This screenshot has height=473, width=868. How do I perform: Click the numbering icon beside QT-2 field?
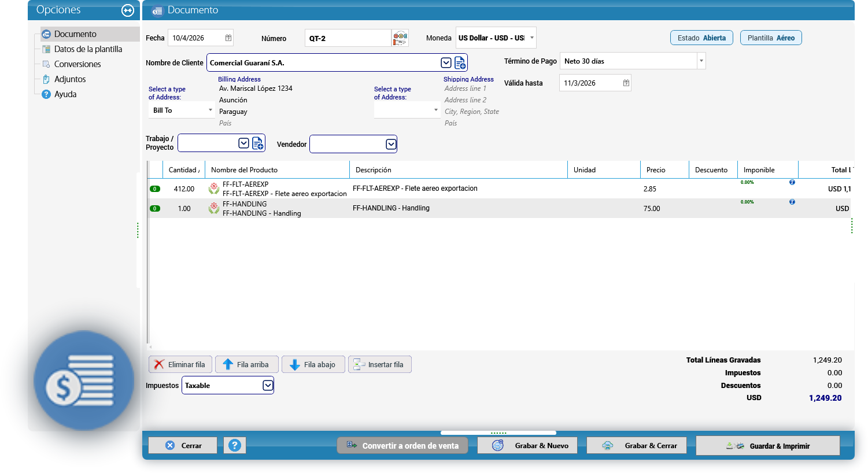[x=400, y=38]
